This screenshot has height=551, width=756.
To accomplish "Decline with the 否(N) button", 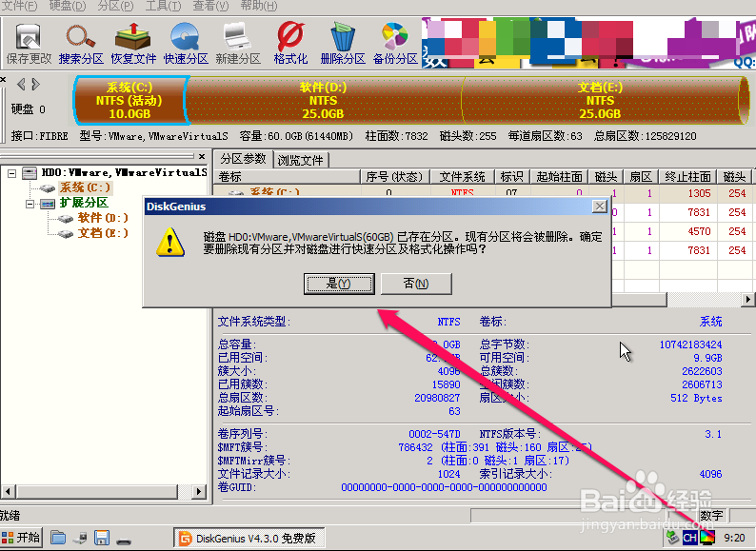I will pos(416,284).
